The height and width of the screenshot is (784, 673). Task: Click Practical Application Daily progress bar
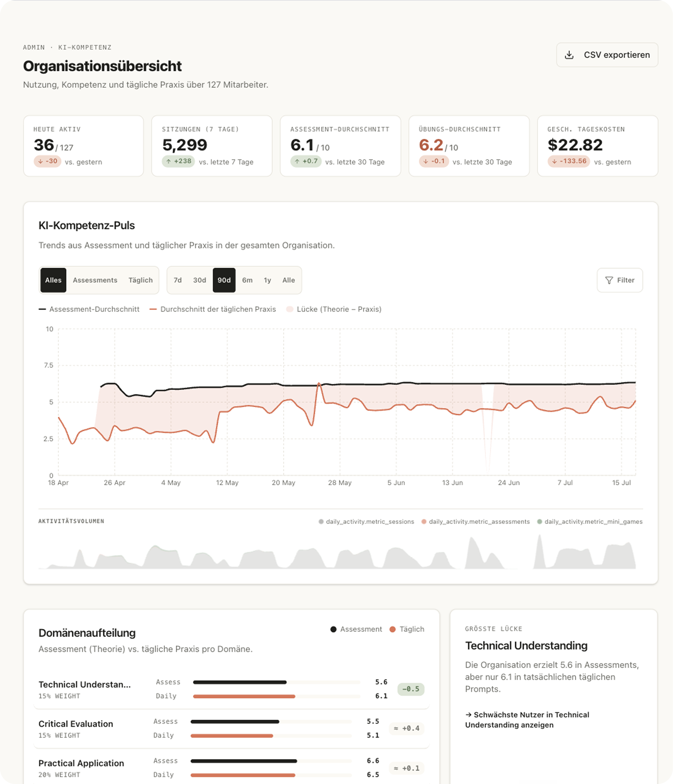[x=271, y=775]
